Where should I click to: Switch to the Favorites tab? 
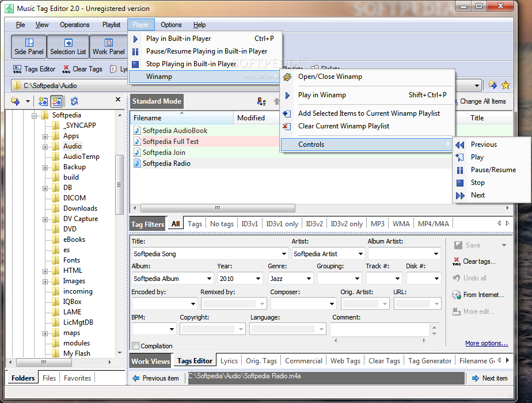[x=77, y=378]
